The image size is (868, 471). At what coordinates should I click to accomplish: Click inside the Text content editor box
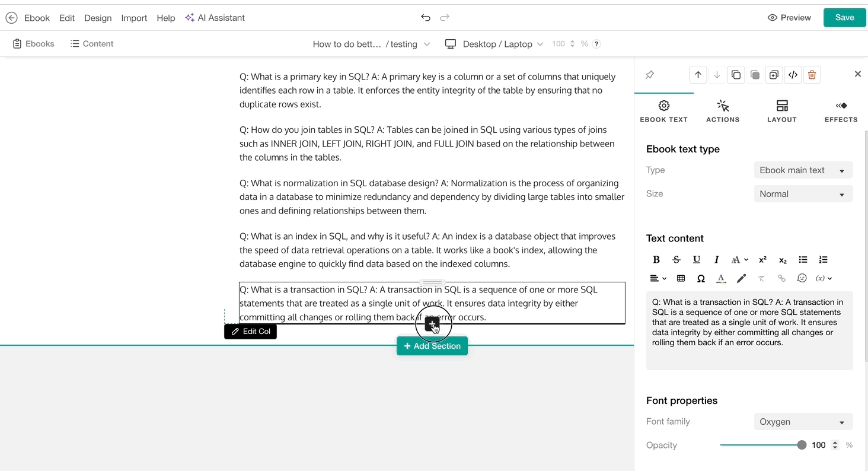point(749,330)
